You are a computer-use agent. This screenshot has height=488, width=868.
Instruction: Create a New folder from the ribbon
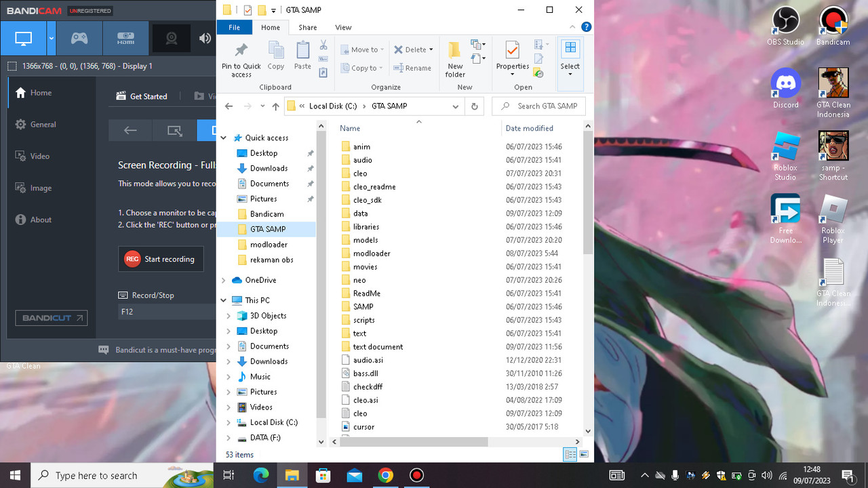pos(455,60)
